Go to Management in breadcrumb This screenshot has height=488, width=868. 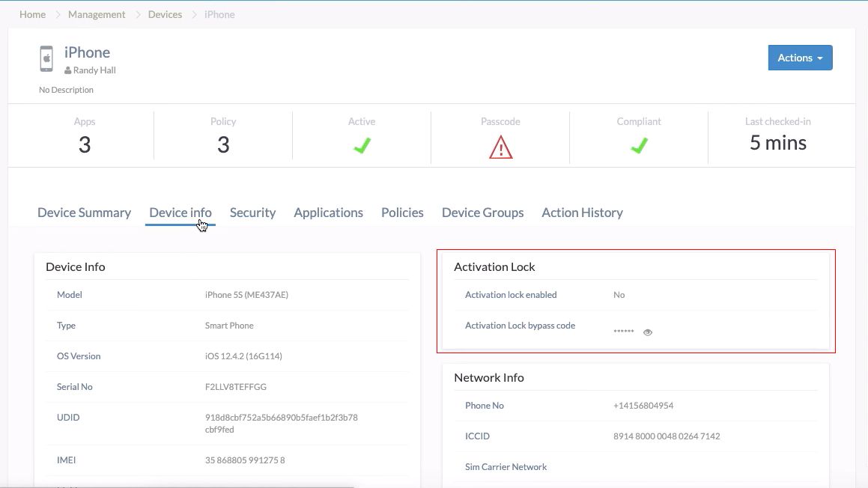97,14
